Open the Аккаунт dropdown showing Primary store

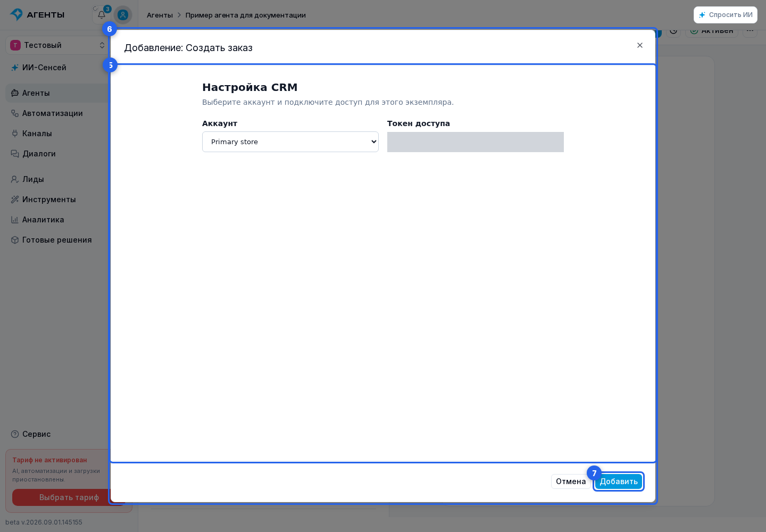(x=290, y=142)
